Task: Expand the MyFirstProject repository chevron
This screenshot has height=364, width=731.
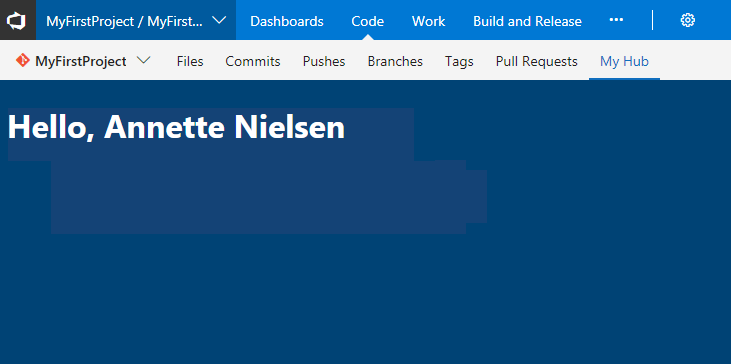Action: pos(144,61)
